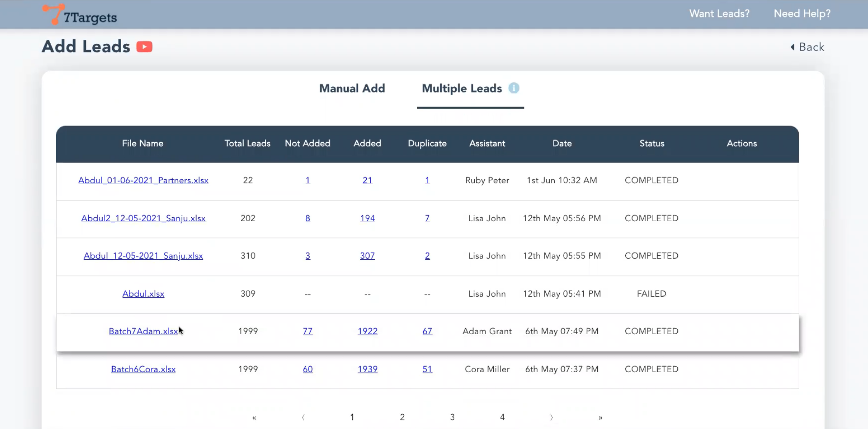Click the 7Targets logo
Image resolution: width=868 pixels, height=429 pixels.
[x=80, y=15]
